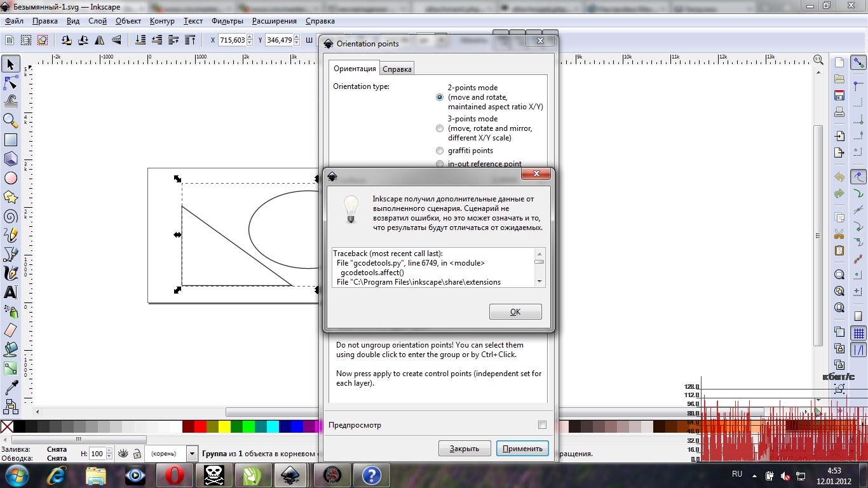Toggle current layer visibility eye icon

(123, 454)
